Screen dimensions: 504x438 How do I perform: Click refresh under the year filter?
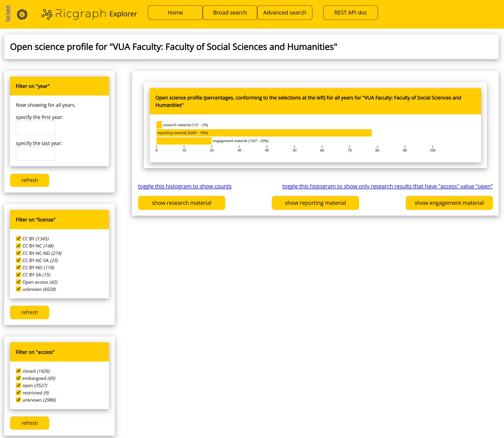[30, 180]
